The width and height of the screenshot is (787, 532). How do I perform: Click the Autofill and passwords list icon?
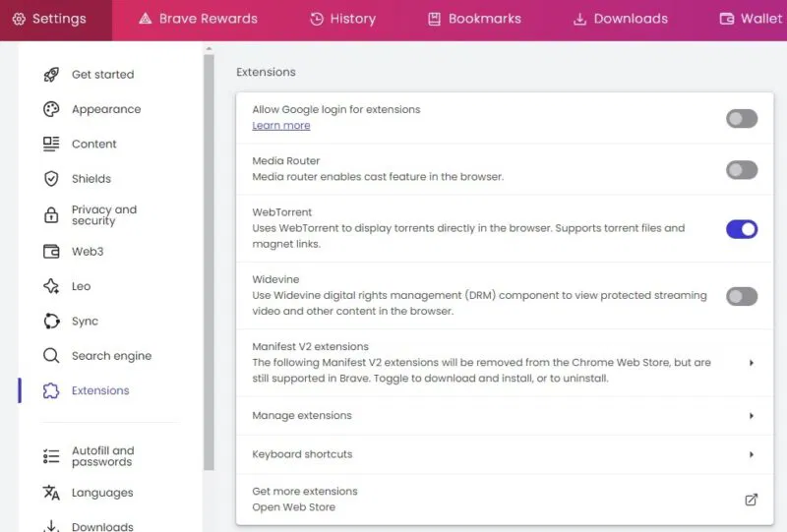tap(51, 455)
